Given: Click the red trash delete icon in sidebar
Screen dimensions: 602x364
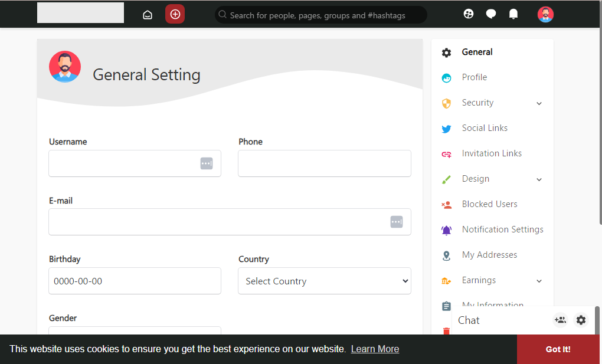Looking at the screenshot, I should [446, 331].
